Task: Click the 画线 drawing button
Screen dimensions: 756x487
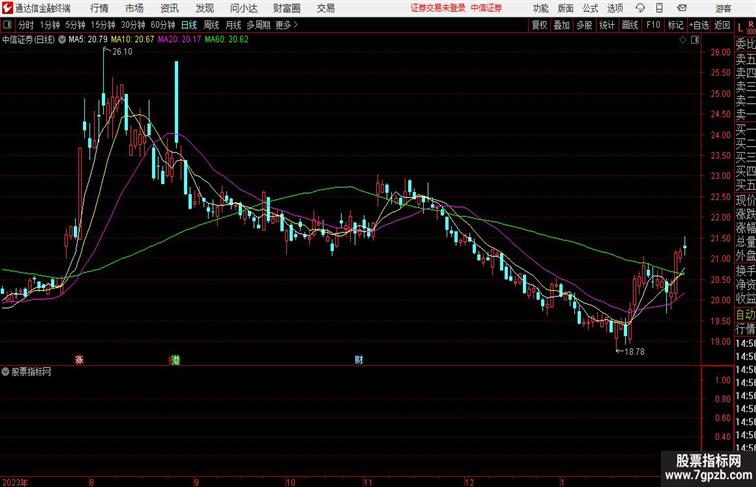Action: [630, 25]
